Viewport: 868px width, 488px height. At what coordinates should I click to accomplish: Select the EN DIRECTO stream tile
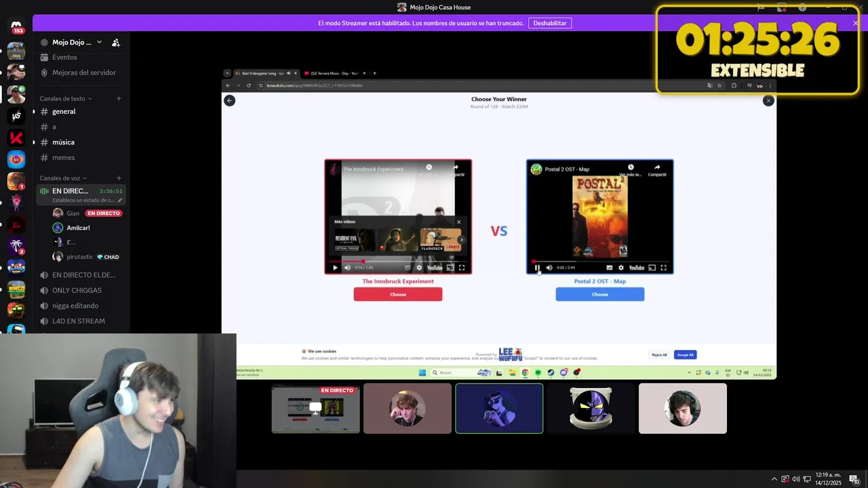coord(316,408)
